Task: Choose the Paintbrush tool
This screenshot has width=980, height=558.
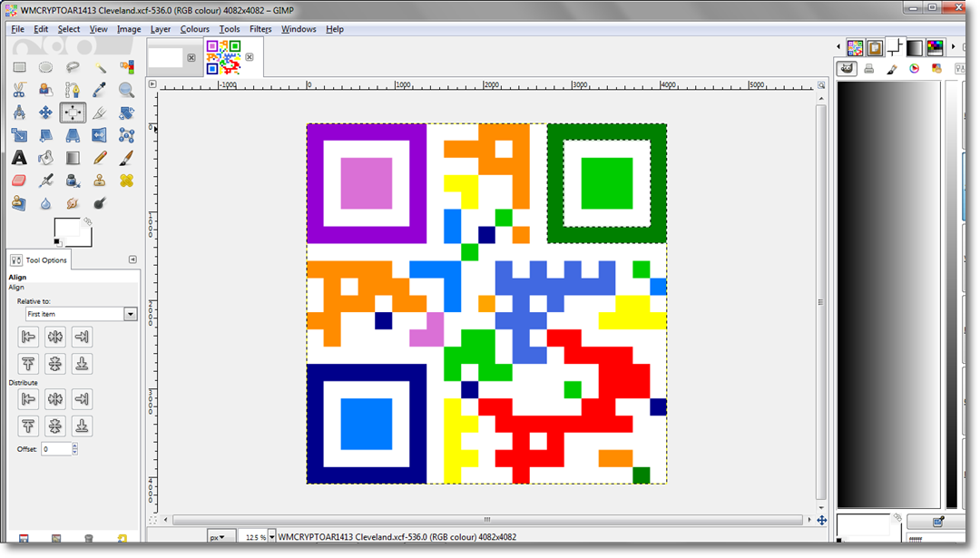Action: 127,158
